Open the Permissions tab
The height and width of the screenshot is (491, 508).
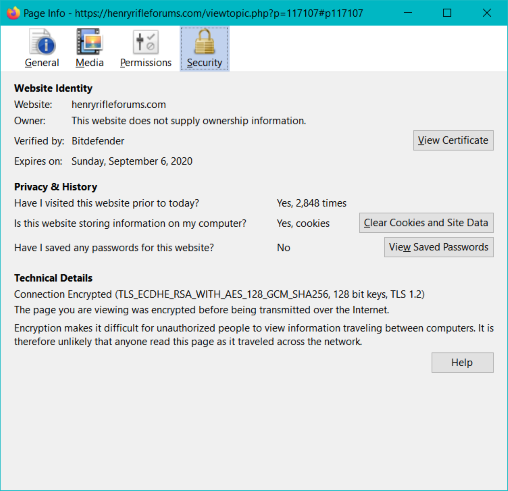click(146, 48)
